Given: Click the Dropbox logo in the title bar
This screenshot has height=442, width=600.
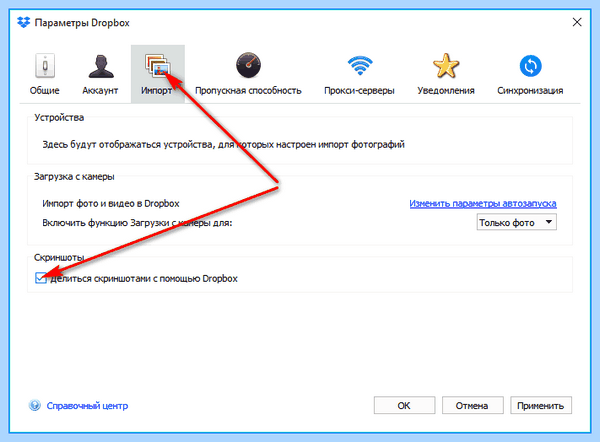Looking at the screenshot, I should [23, 23].
